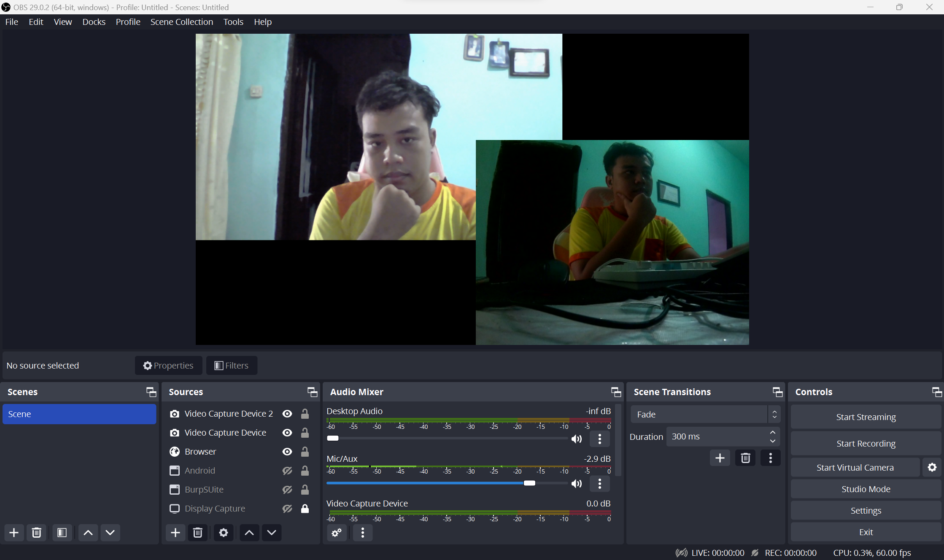Hide Browser source eye icon
The width and height of the screenshot is (944, 560).
[287, 452]
